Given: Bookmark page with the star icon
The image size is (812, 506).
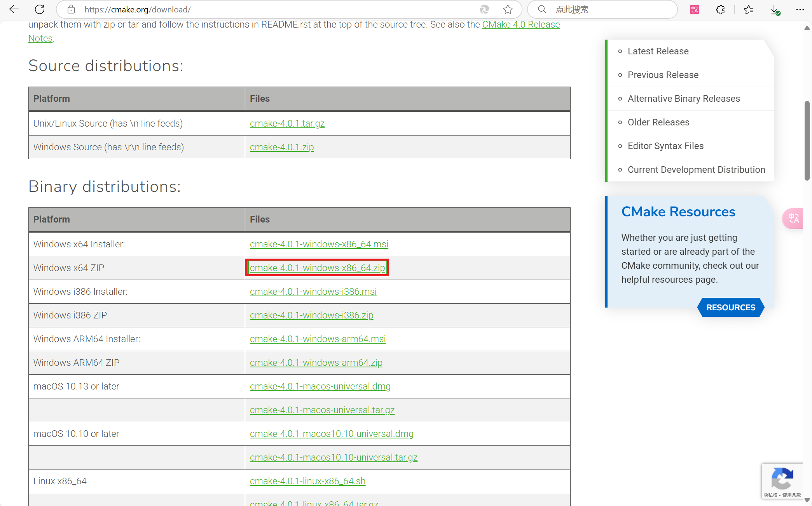Looking at the screenshot, I should (x=508, y=9).
